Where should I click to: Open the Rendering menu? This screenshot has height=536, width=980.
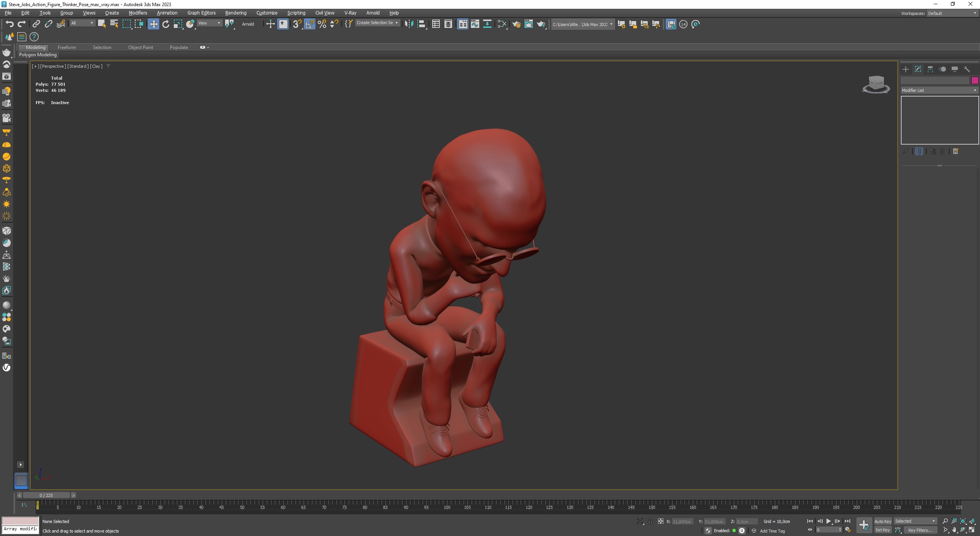(236, 13)
